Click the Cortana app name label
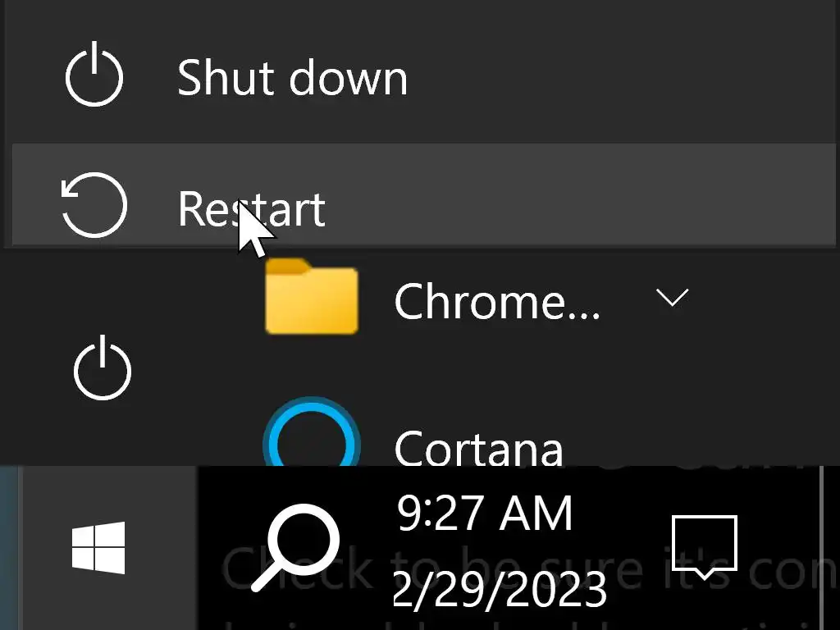 click(479, 448)
